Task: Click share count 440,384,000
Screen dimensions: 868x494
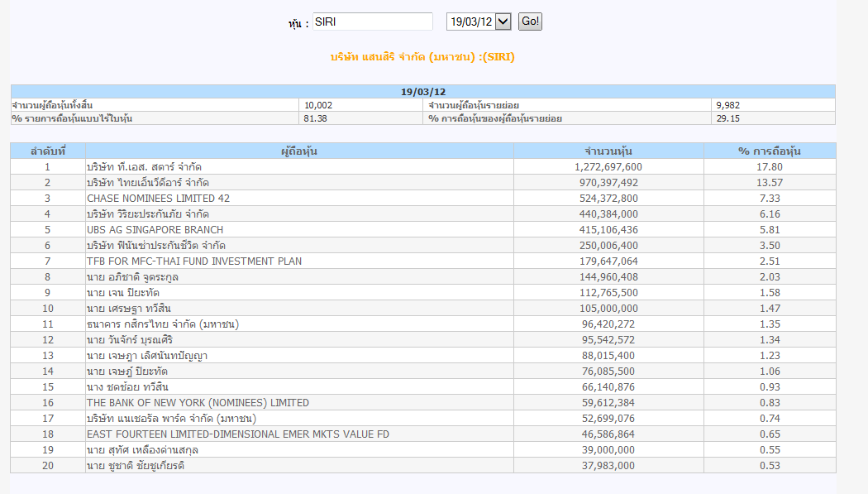Action: [x=608, y=214]
